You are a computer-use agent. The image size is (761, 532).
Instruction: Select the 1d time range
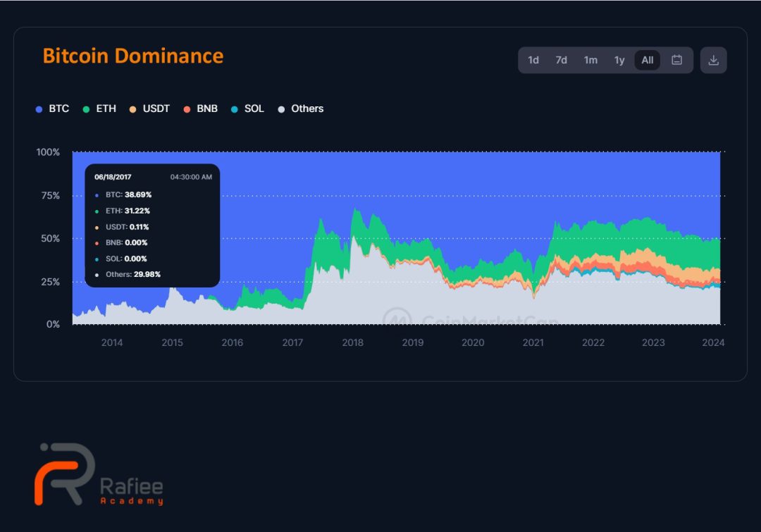pyautogui.click(x=533, y=60)
